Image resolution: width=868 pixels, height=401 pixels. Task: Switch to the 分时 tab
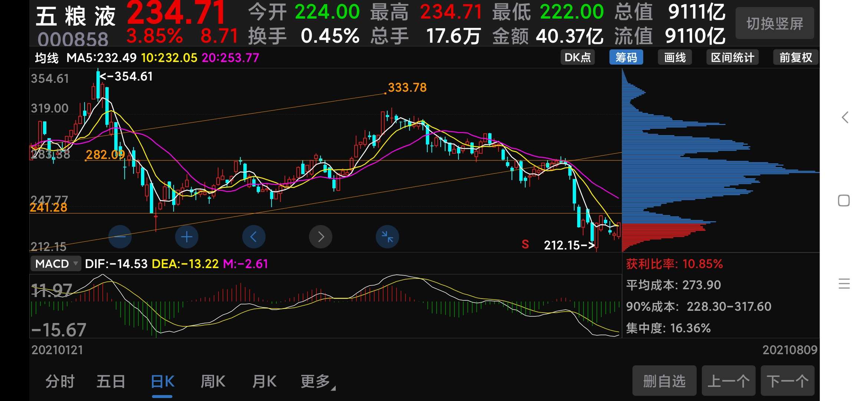coord(60,381)
